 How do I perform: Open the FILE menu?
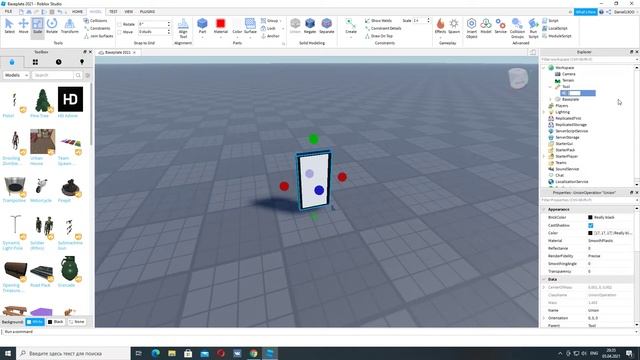8,12
